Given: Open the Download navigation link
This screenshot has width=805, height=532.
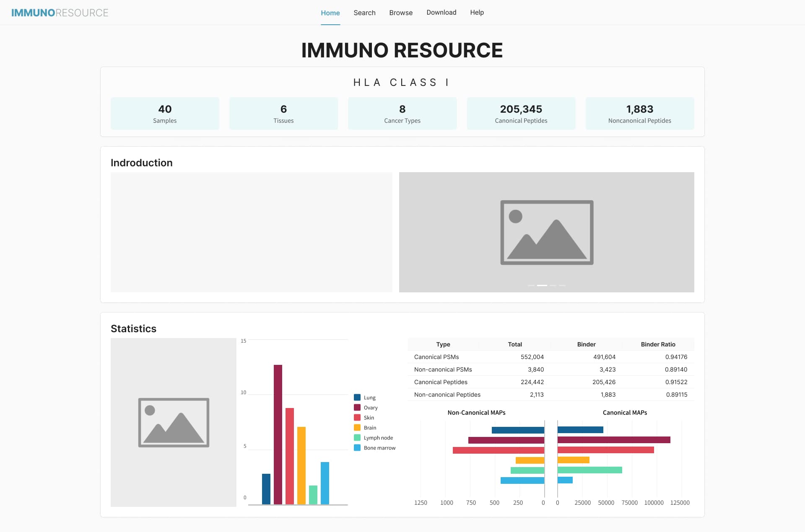Looking at the screenshot, I should [x=441, y=13].
